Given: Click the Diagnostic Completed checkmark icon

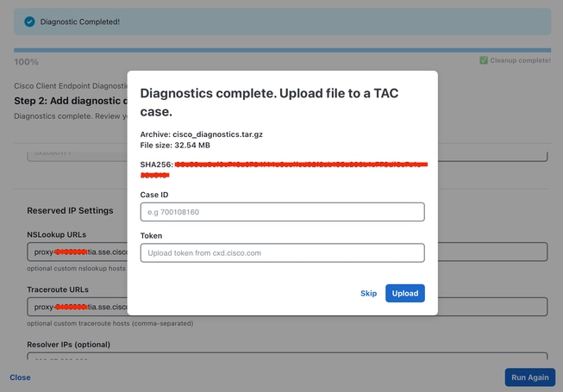Looking at the screenshot, I should [x=29, y=22].
